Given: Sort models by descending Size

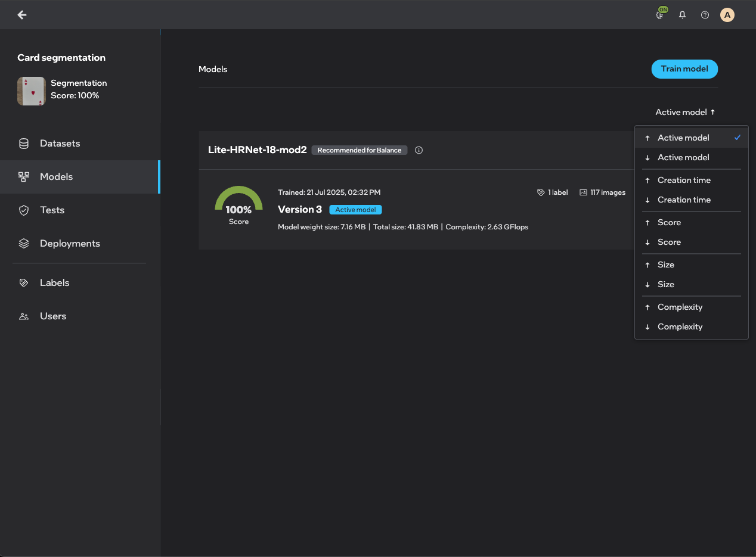Looking at the screenshot, I should tap(665, 284).
